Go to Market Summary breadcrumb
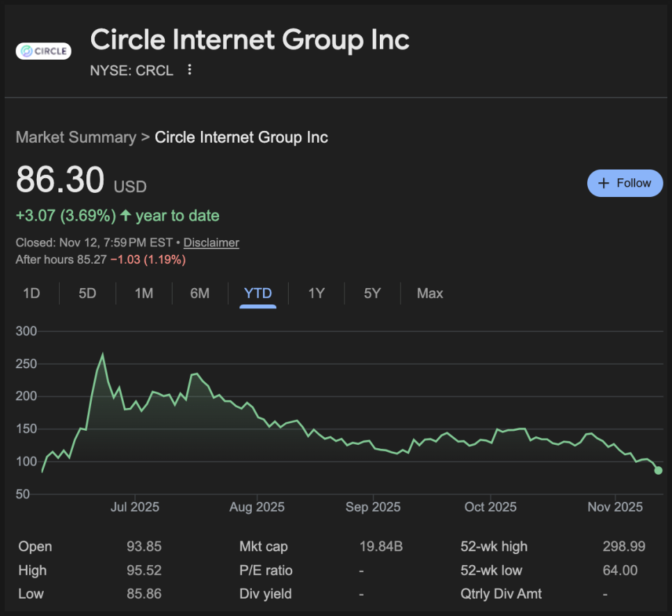Image resolution: width=672 pixels, height=616 pixels. pos(76,137)
